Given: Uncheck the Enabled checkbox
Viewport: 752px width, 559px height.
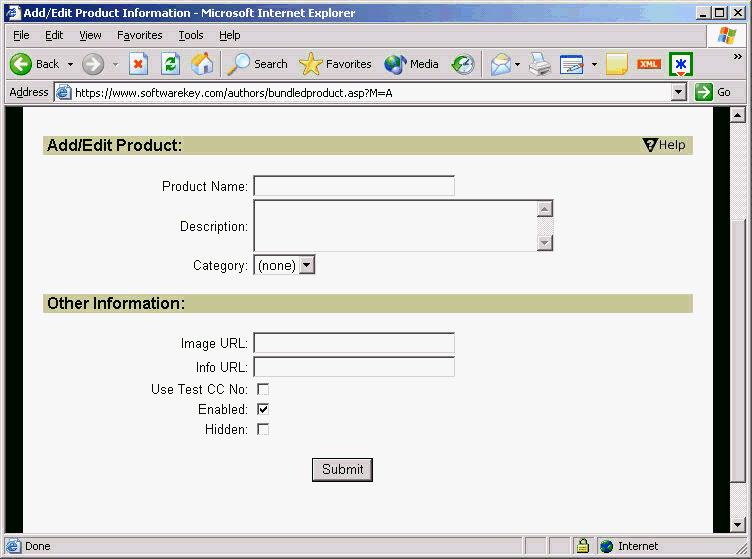Looking at the screenshot, I should click(263, 409).
